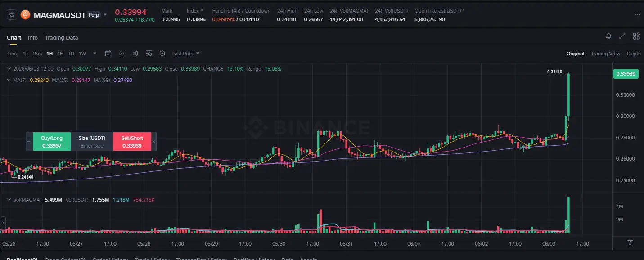644x260 pixels.
Task: Add MAGMAUSDT to favorites with the star icon
Action: tap(12, 15)
